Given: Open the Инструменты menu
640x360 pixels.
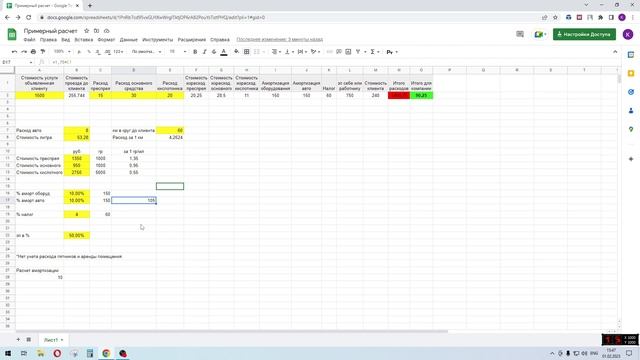Looking at the screenshot, I should point(158,40).
